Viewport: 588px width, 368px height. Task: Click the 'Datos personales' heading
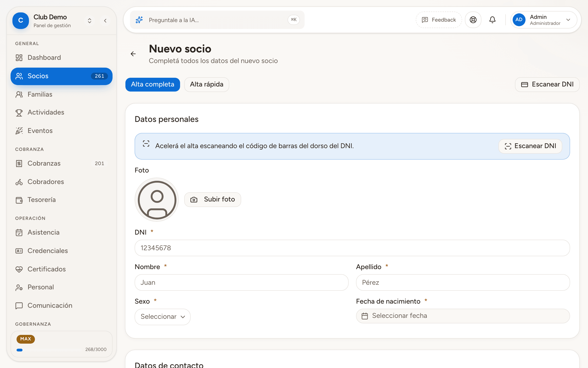pyautogui.click(x=167, y=119)
